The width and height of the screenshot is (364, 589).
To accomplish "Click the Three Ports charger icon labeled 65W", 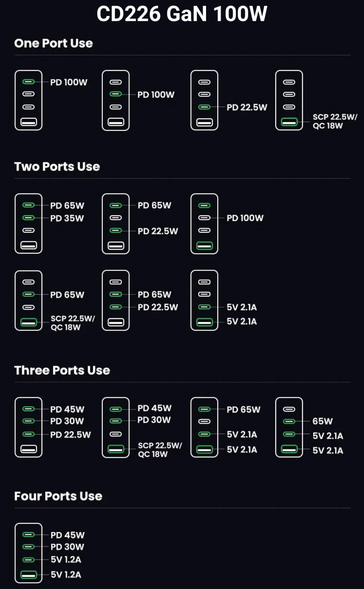I will point(289,427).
